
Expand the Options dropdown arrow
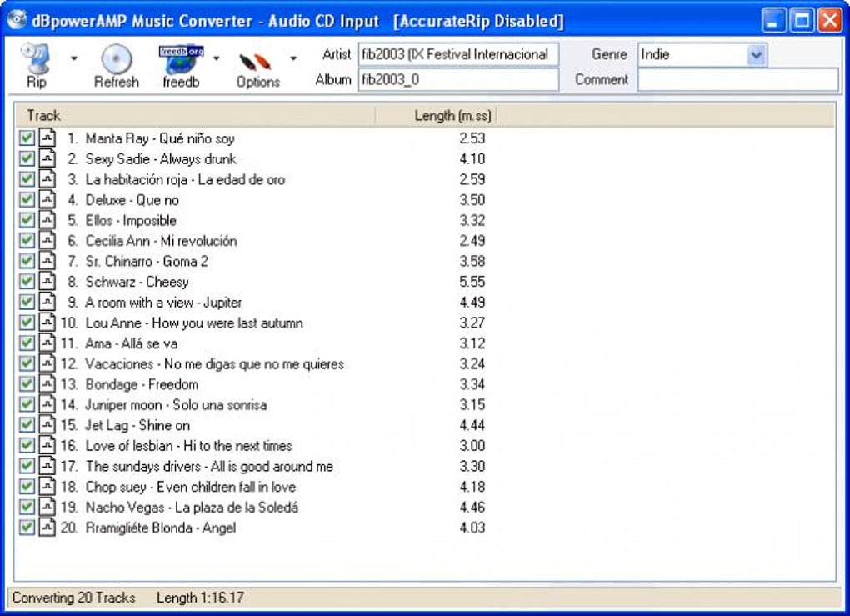293,58
